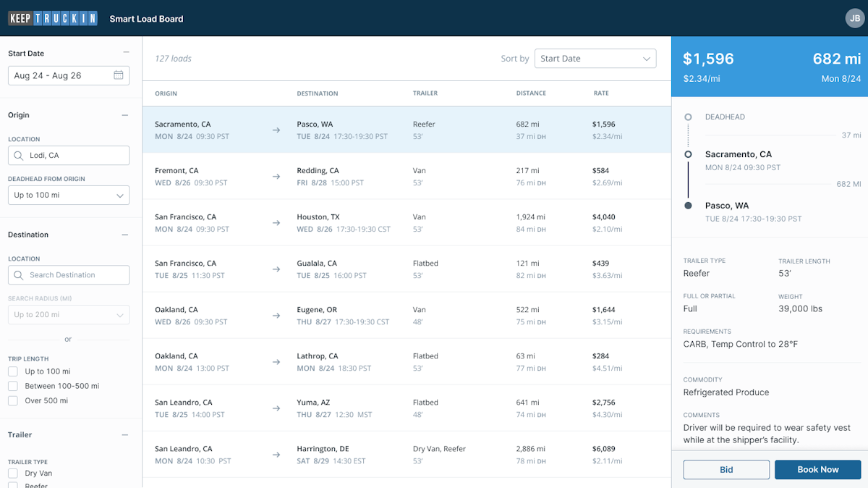Open the Search Radius dropdown
868x488 pixels.
[x=69, y=314]
